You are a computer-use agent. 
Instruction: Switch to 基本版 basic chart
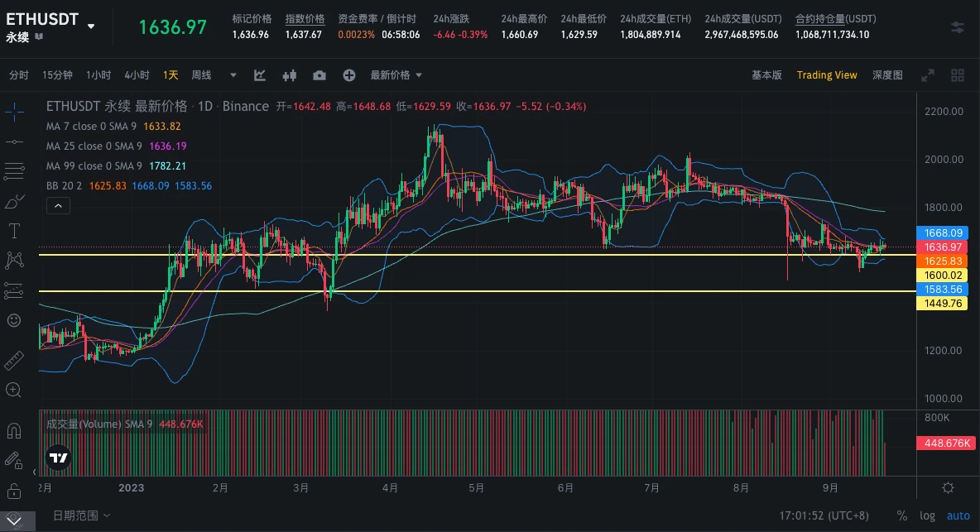tap(767, 75)
